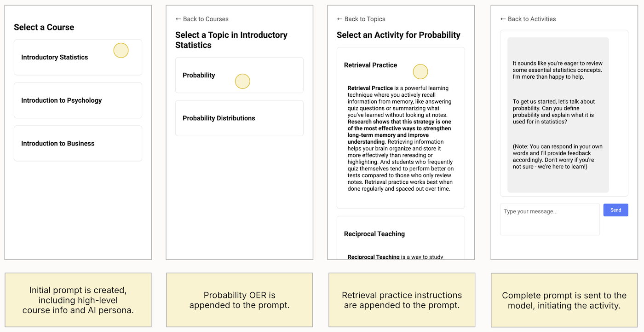The image size is (644, 332).
Task: Click the 'Initial prompt is created' caption box
Action: coord(78,300)
